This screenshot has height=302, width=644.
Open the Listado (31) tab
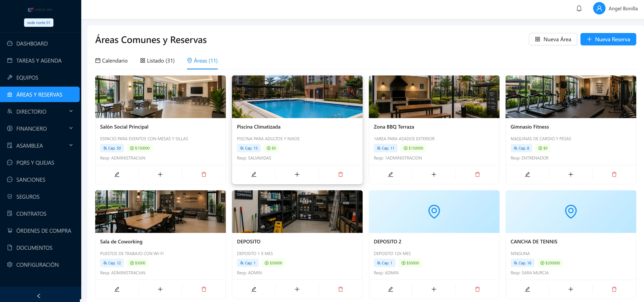(157, 61)
